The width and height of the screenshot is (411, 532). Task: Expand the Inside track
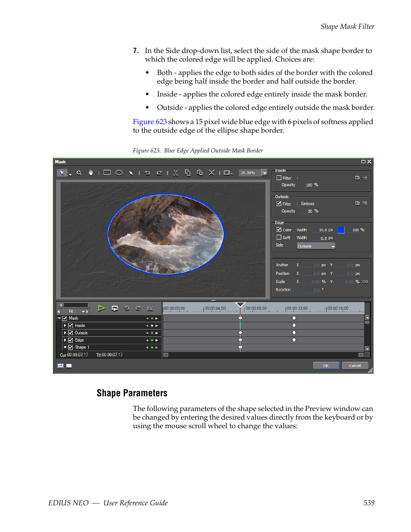tap(65, 326)
